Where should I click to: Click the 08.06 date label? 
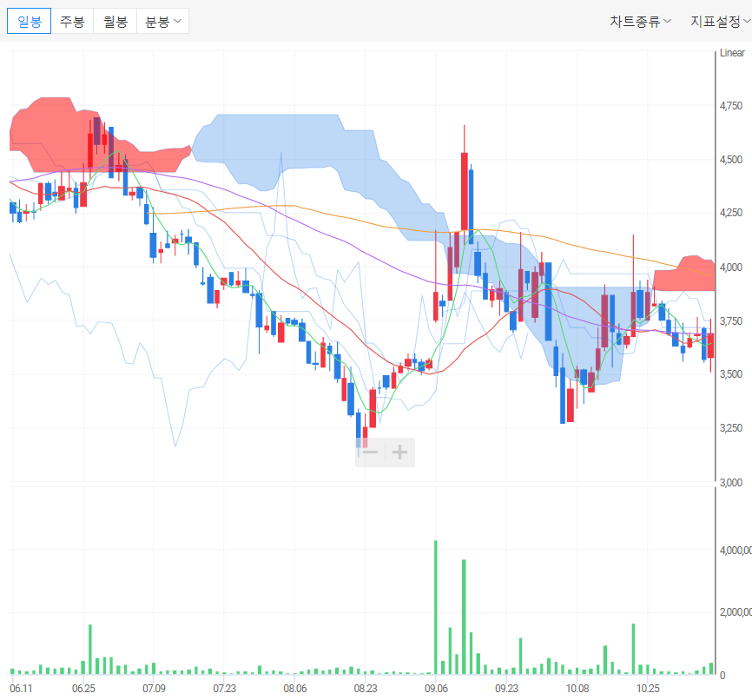(295, 689)
